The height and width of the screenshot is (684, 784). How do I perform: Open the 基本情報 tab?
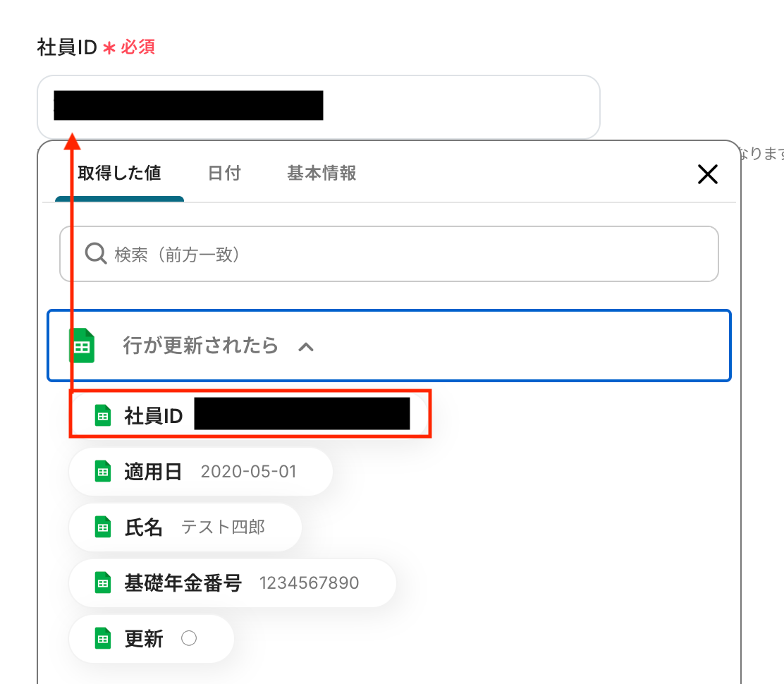pos(321,173)
